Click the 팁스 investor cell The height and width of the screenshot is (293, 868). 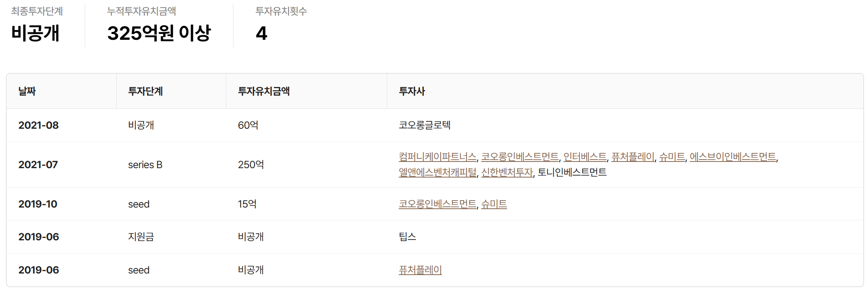click(407, 237)
